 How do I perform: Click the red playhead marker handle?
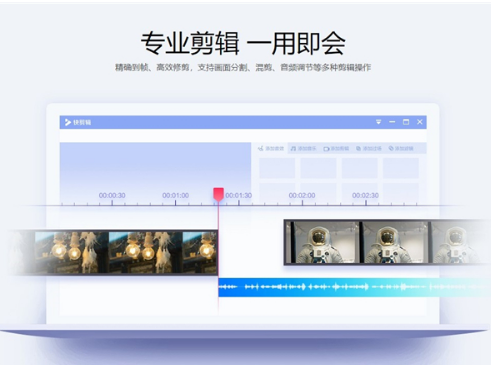click(218, 194)
